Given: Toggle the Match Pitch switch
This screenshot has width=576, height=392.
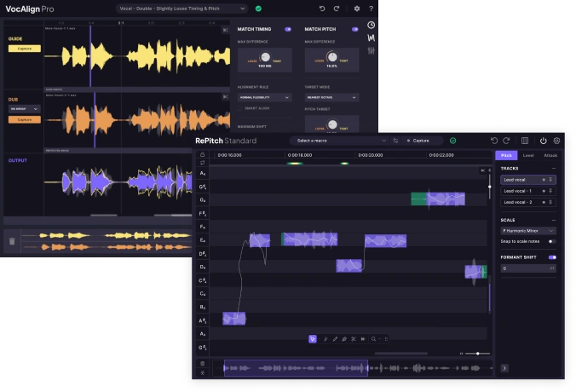Looking at the screenshot, I should pyautogui.click(x=354, y=29).
